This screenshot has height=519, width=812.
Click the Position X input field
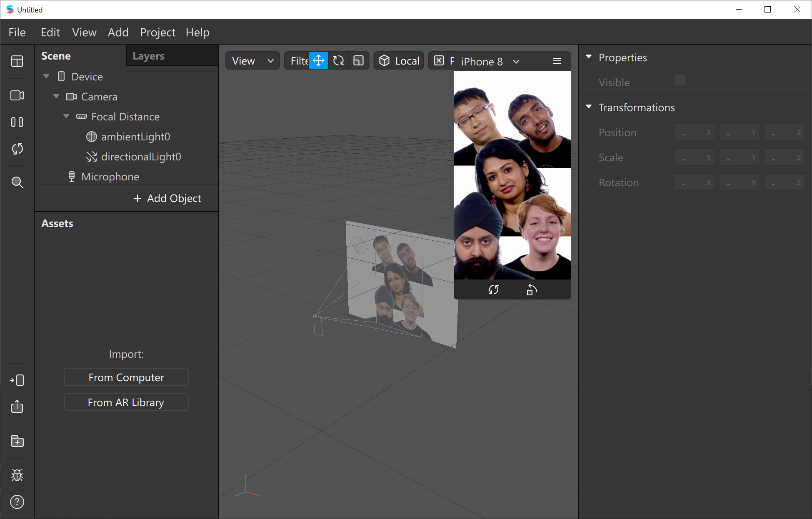(x=695, y=133)
